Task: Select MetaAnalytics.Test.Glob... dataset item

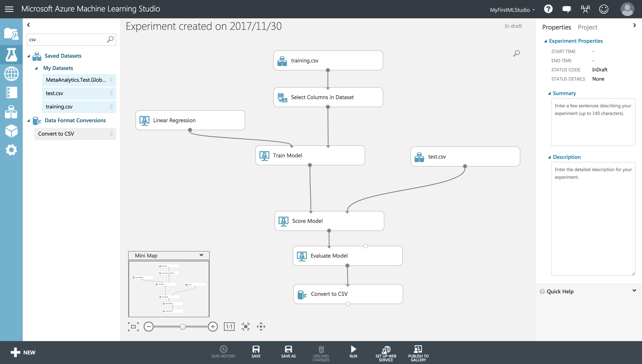Action: coord(79,80)
